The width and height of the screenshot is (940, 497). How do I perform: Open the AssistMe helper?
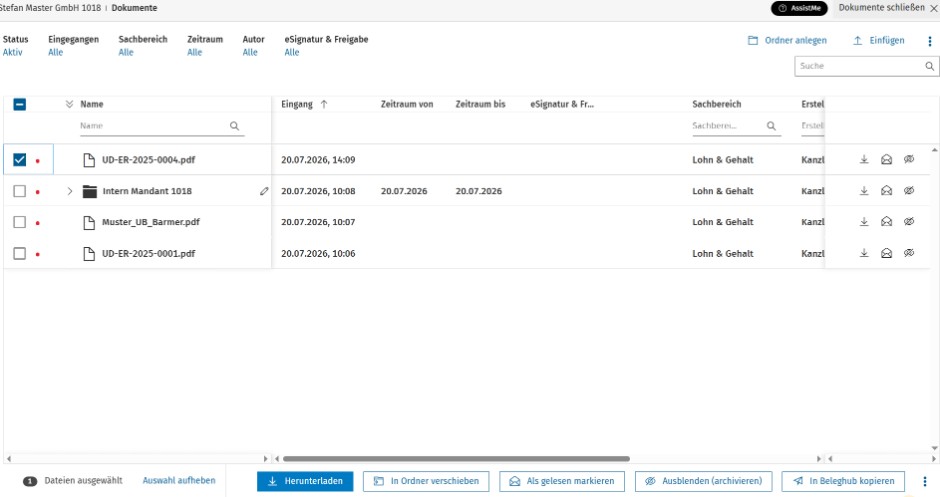799,8
